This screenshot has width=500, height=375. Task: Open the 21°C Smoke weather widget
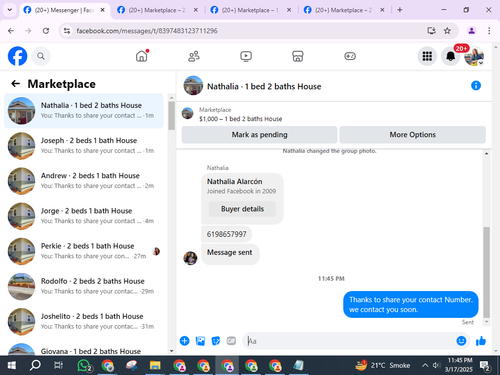tap(382, 366)
